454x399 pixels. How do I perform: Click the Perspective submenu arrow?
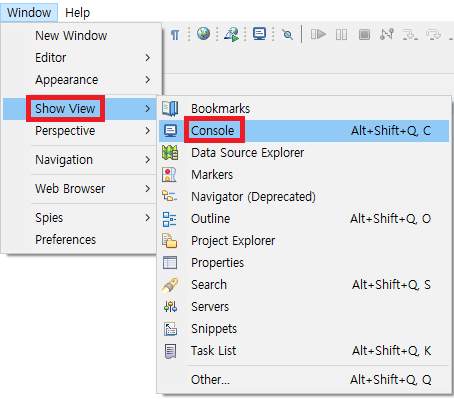coord(148,131)
